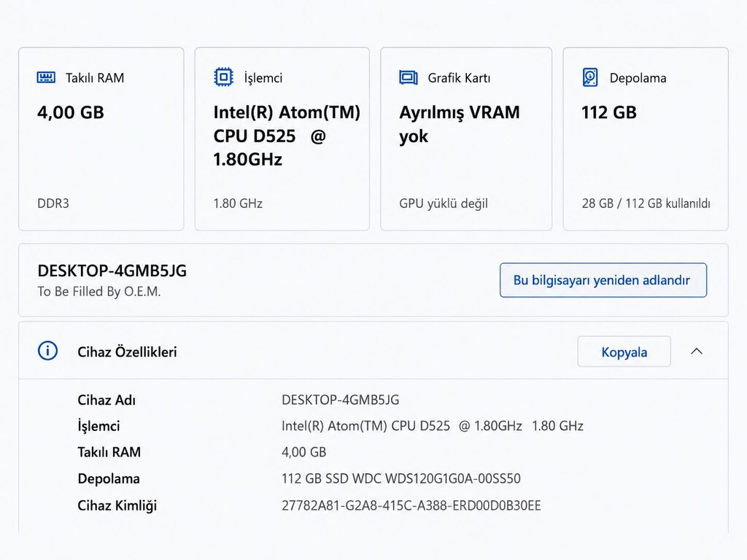
Task: Click the Takılı RAM memory icon
Action: (46, 77)
